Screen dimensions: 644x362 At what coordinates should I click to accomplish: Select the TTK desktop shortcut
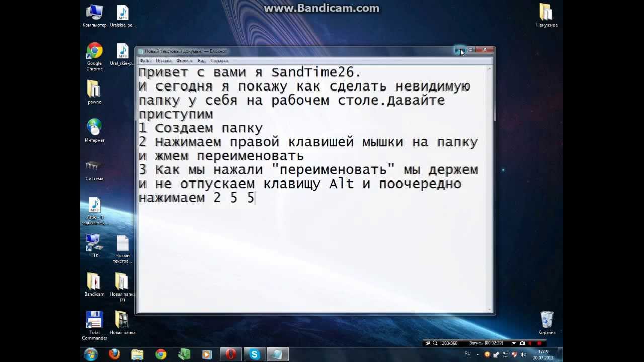coord(94,246)
